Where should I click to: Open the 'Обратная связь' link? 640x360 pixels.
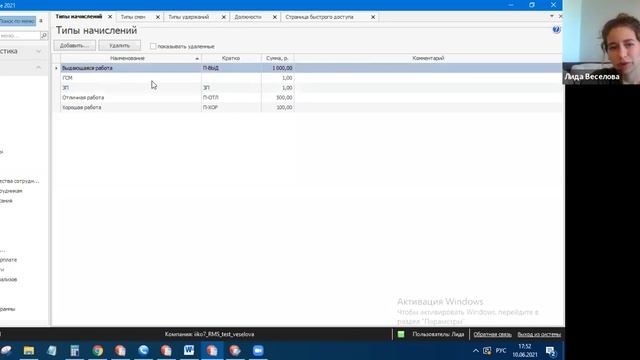tap(492, 334)
